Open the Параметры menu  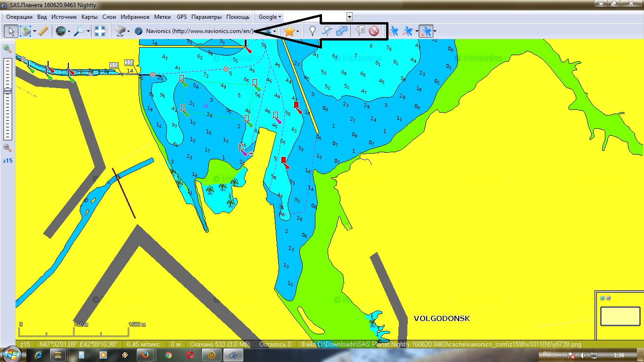tap(206, 17)
